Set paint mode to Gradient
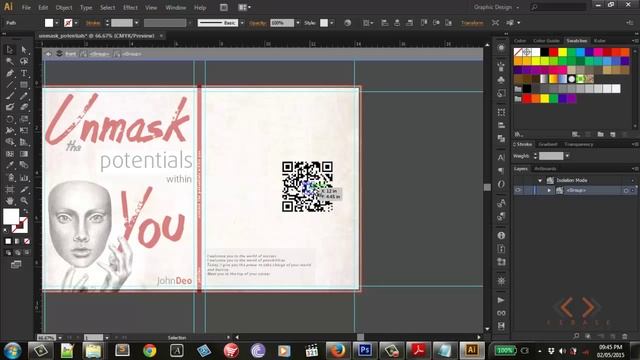640x360 pixels. tap(17, 241)
